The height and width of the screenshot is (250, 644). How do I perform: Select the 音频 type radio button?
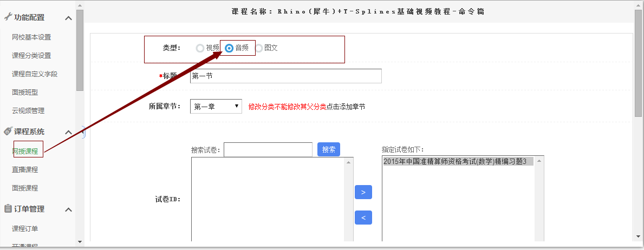pyautogui.click(x=229, y=48)
